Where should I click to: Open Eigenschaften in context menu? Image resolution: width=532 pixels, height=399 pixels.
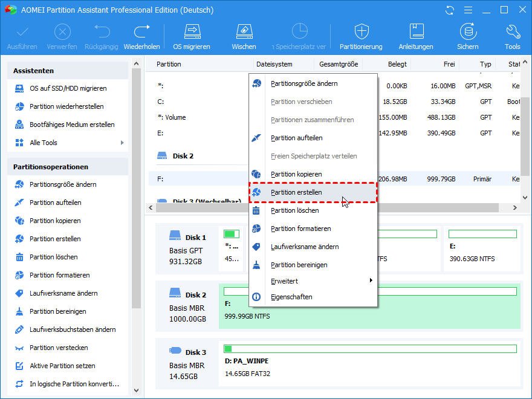click(313, 297)
